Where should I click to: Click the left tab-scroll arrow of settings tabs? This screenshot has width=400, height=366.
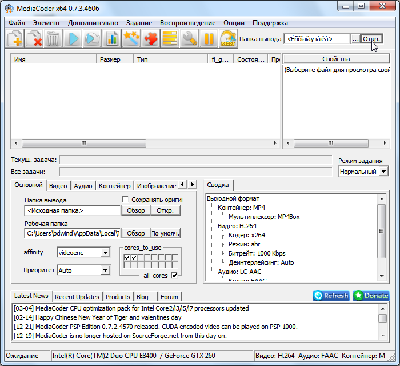(182, 184)
